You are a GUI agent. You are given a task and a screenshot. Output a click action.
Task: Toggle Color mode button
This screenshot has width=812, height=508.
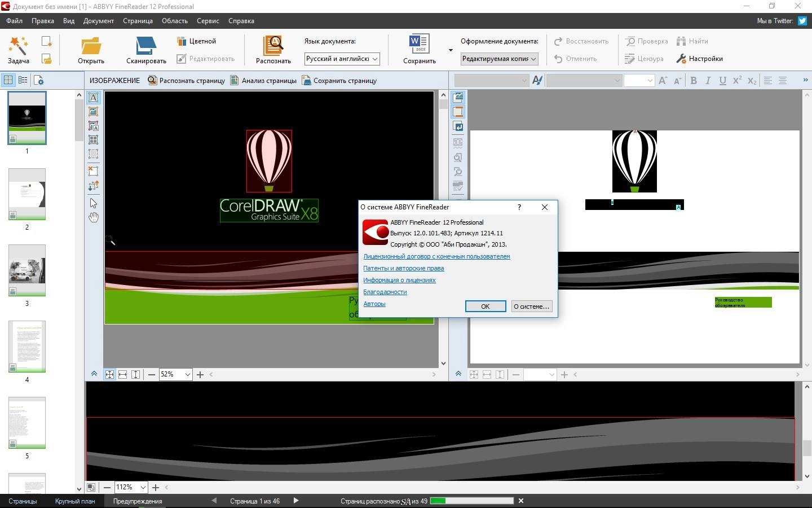pos(197,41)
